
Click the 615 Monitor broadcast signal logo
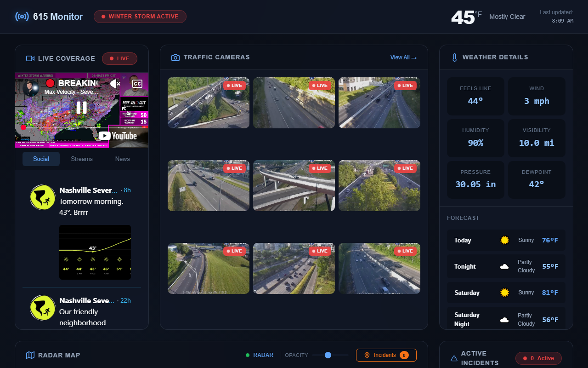coord(22,17)
